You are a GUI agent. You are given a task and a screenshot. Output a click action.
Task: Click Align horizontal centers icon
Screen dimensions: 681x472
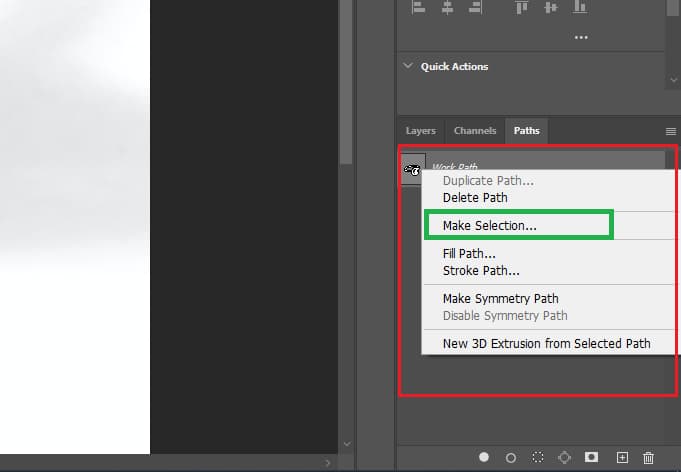(447, 7)
